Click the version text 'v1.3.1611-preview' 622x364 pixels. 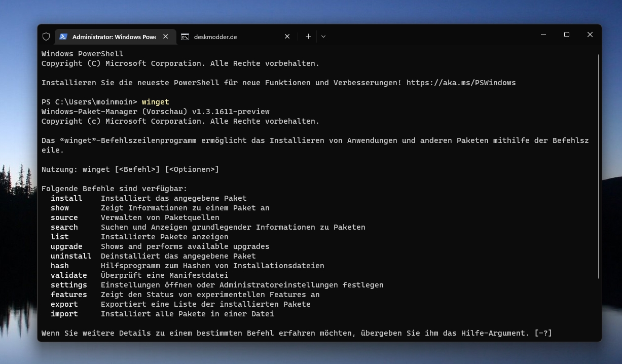(231, 112)
